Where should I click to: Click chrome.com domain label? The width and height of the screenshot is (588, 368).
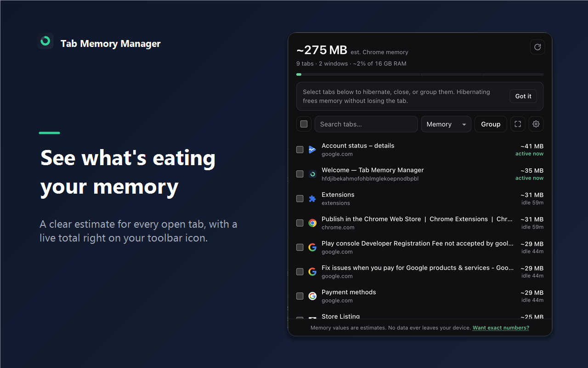[338, 227]
